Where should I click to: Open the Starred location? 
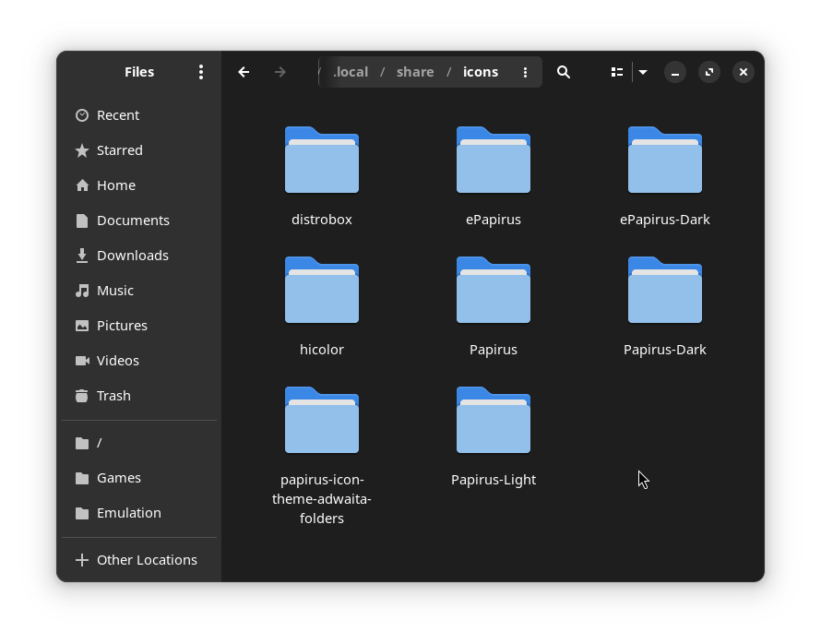(x=139, y=150)
